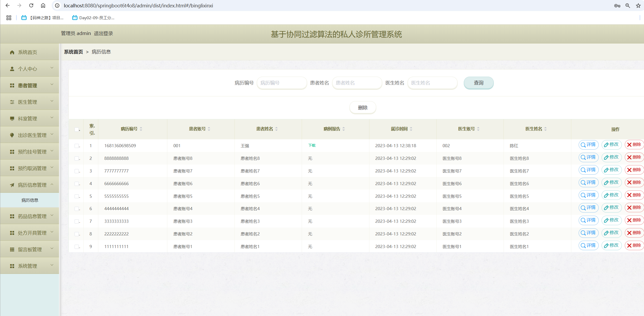This screenshot has width=644, height=316.
Task: Go to 系统首页 in sidebar
Action: 30,52
